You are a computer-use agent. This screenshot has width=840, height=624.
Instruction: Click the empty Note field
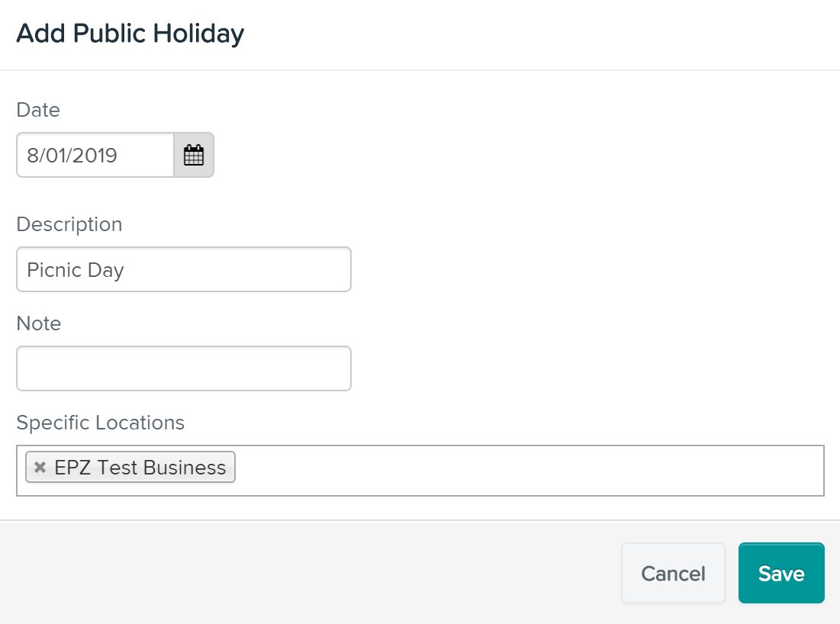coord(184,368)
